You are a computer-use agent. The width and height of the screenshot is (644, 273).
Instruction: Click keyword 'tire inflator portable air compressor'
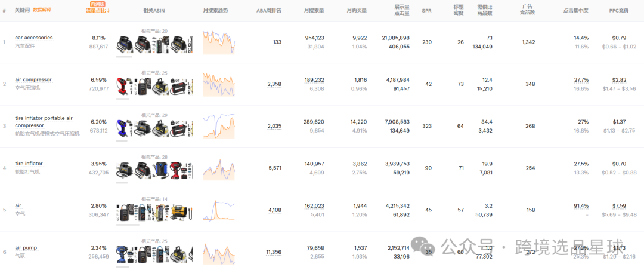click(x=44, y=121)
